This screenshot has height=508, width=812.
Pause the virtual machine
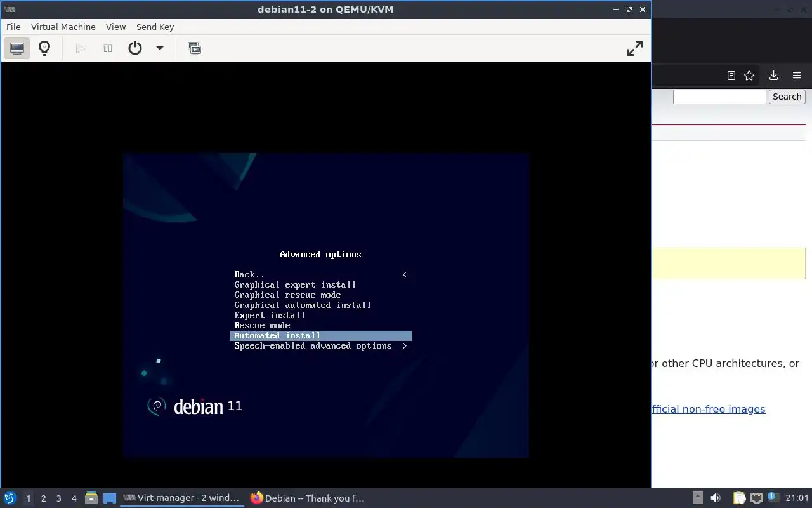point(108,48)
